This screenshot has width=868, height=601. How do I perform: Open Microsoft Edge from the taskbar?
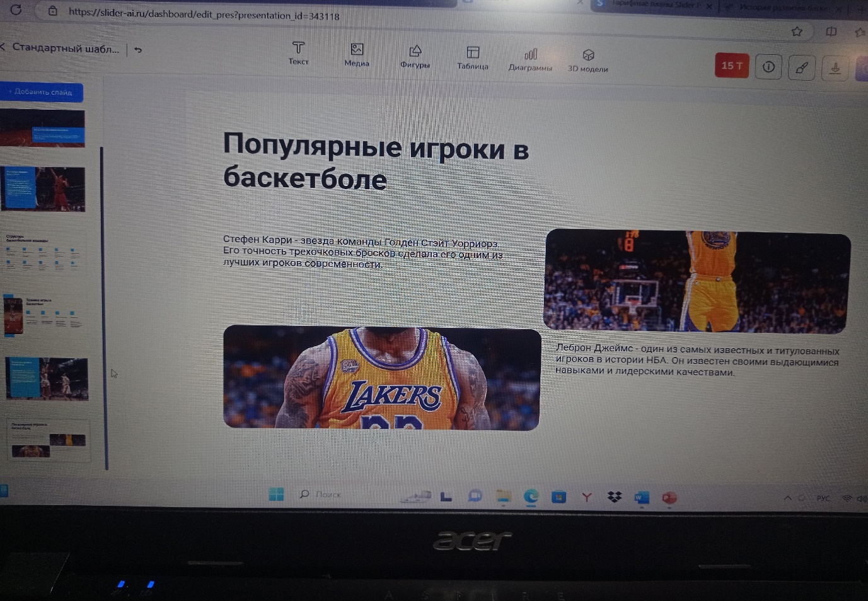coord(531,497)
